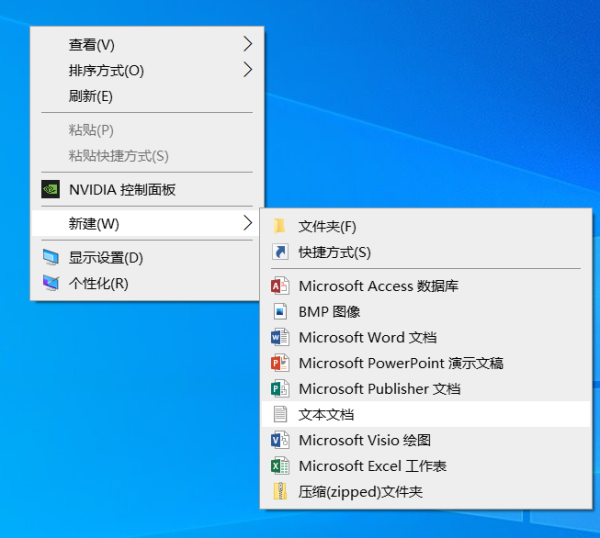The height and width of the screenshot is (538, 600).
Task: Click the Word document icon
Action: [x=280, y=337]
